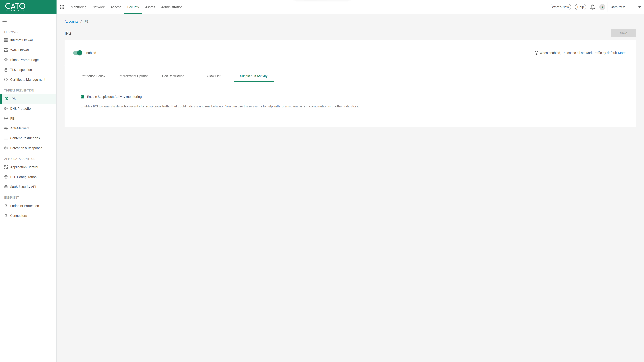644x362 pixels.
Task: Uncheck Enable Suspicious Activity monitoring
Action: (83, 97)
